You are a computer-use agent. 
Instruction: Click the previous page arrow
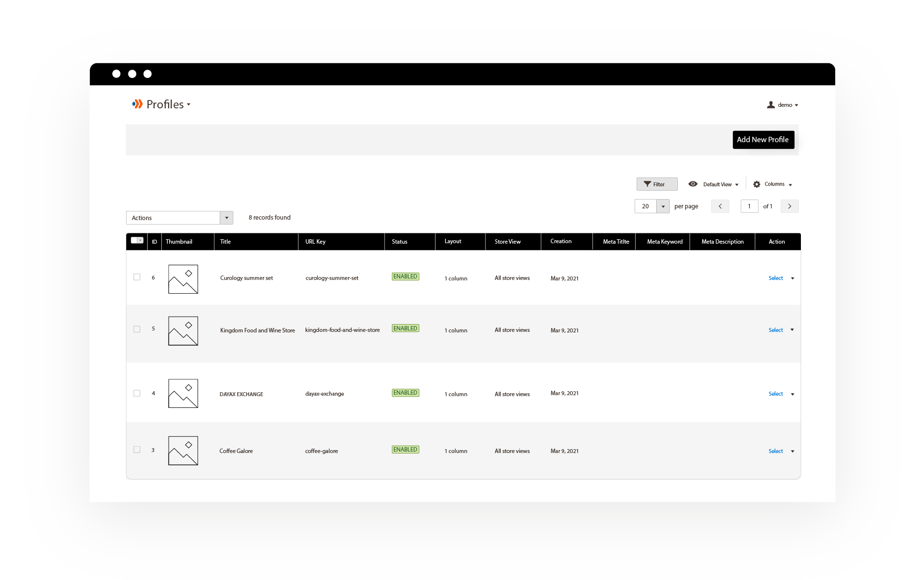(719, 206)
